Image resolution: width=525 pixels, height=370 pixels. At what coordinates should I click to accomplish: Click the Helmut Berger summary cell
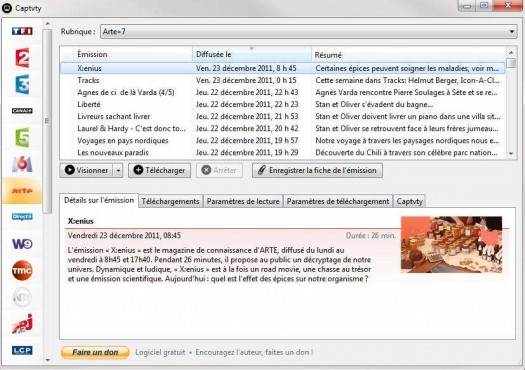click(x=407, y=80)
